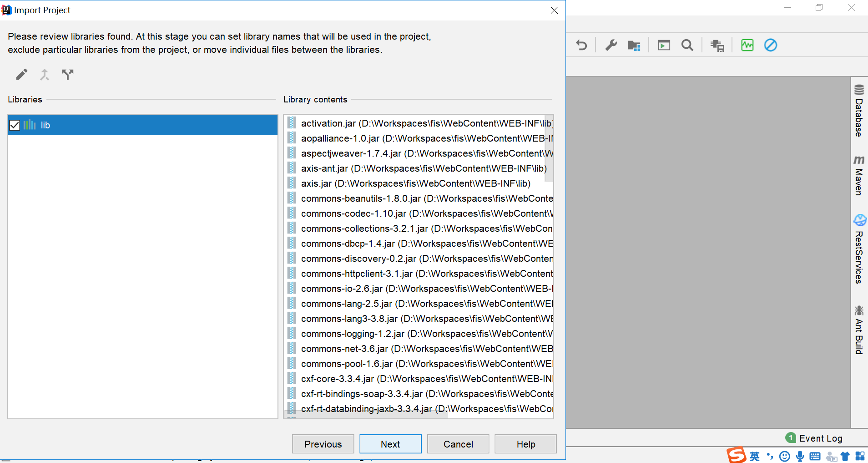Select aopalliance-1.0.jar entry
This screenshot has height=463, width=868.
coord(420,138)
